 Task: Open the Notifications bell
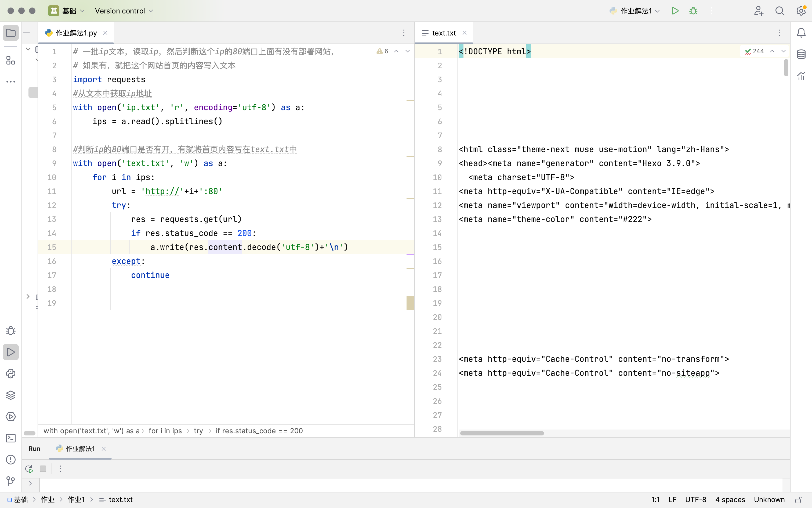[x=801, y=33]
